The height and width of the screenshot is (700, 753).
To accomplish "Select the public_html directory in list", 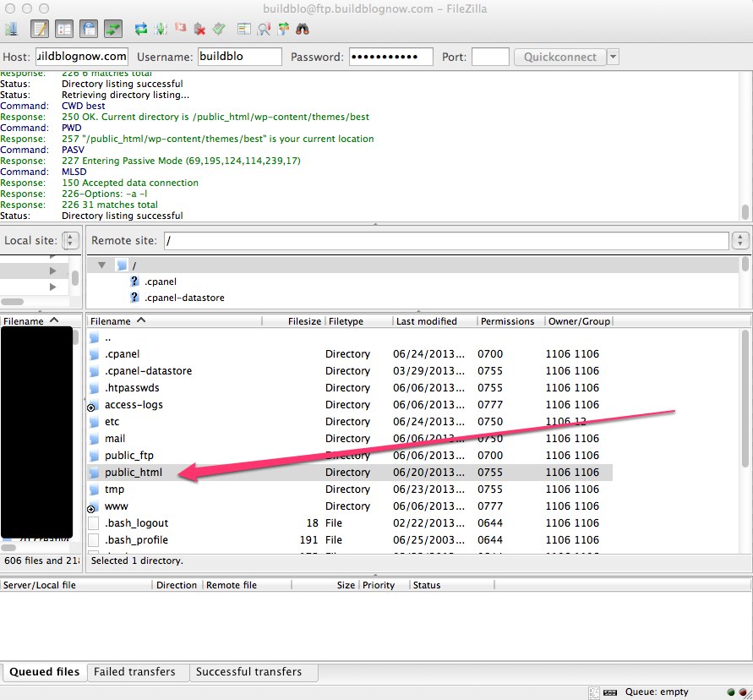I will coord(133,473).
